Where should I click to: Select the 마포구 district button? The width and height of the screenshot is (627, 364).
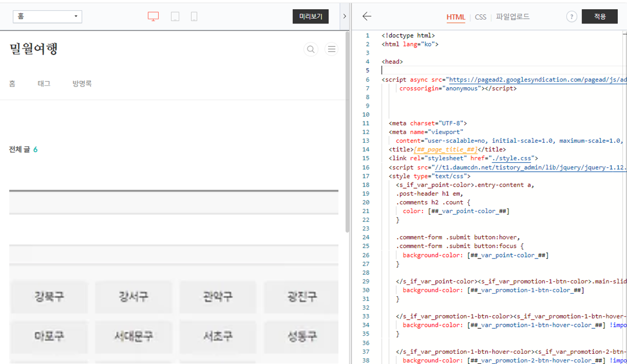coord(49,336)
